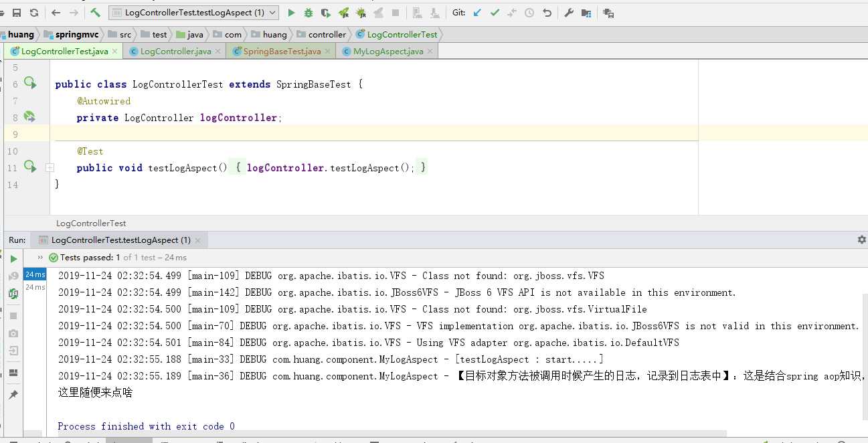Open Settings via the wrench icon

coord(569,13)
